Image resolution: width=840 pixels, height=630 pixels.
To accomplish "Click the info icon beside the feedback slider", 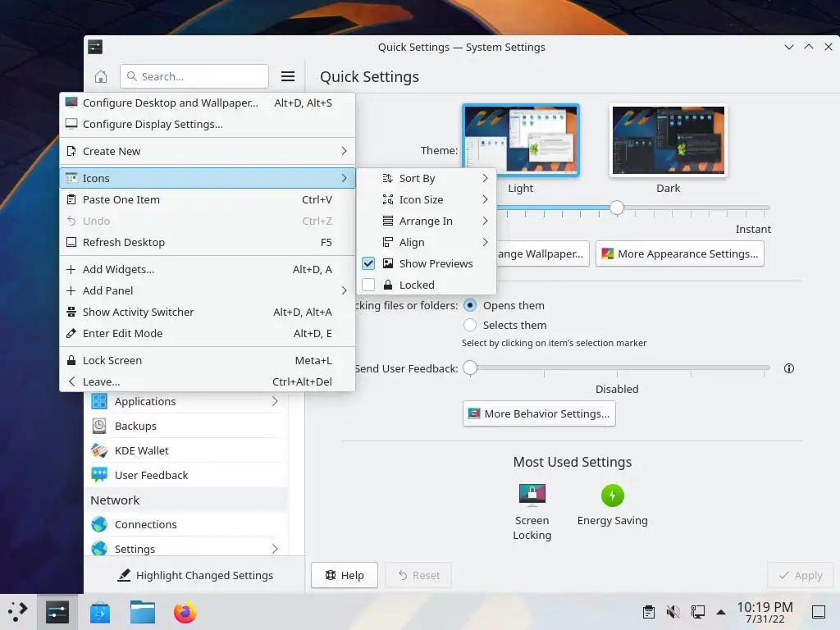I will tap(789, 368).
